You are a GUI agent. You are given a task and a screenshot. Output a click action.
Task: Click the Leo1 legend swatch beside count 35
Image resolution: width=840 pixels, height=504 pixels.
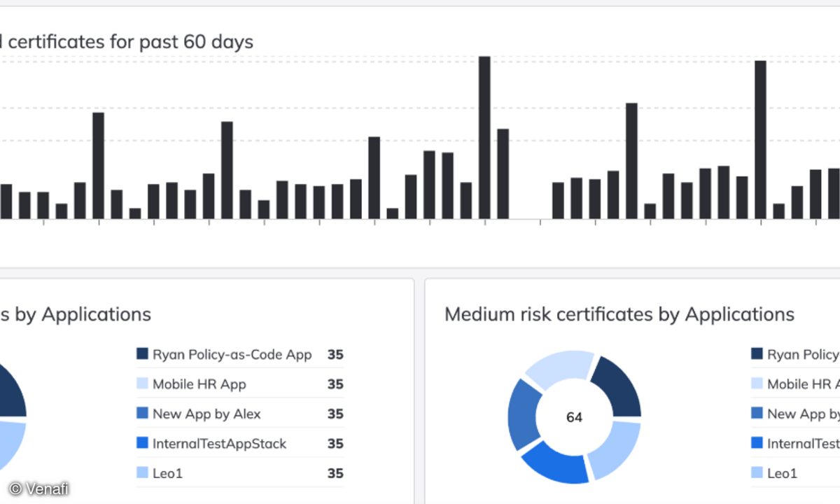(x=143, y=472)
